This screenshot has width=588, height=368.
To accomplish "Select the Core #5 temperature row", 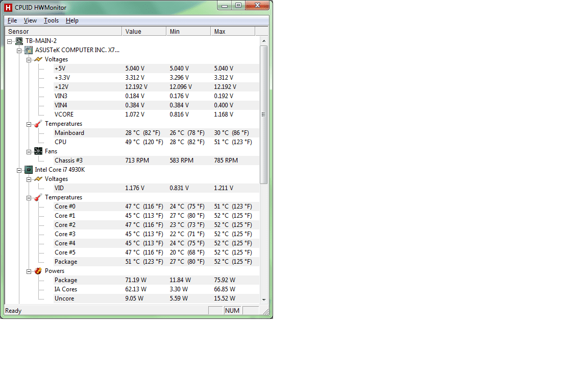I will (x=156, y=252).
